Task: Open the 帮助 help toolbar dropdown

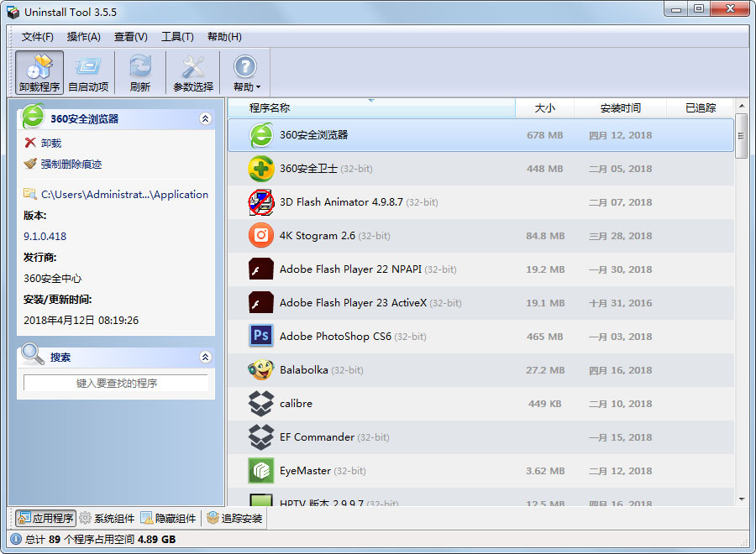Action: point(246,73)
